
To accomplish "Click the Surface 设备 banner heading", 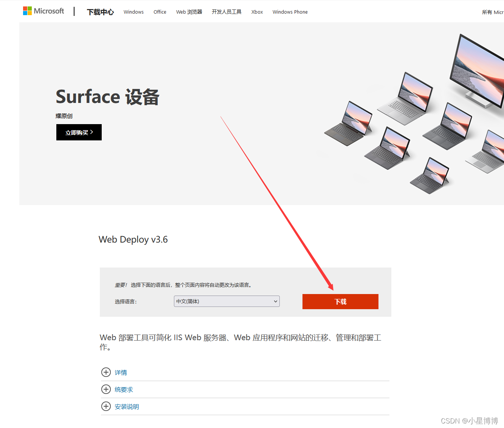I will [108, 96].
